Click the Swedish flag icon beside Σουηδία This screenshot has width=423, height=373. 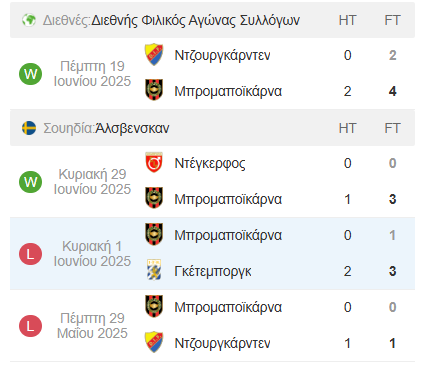click(29, 128)
